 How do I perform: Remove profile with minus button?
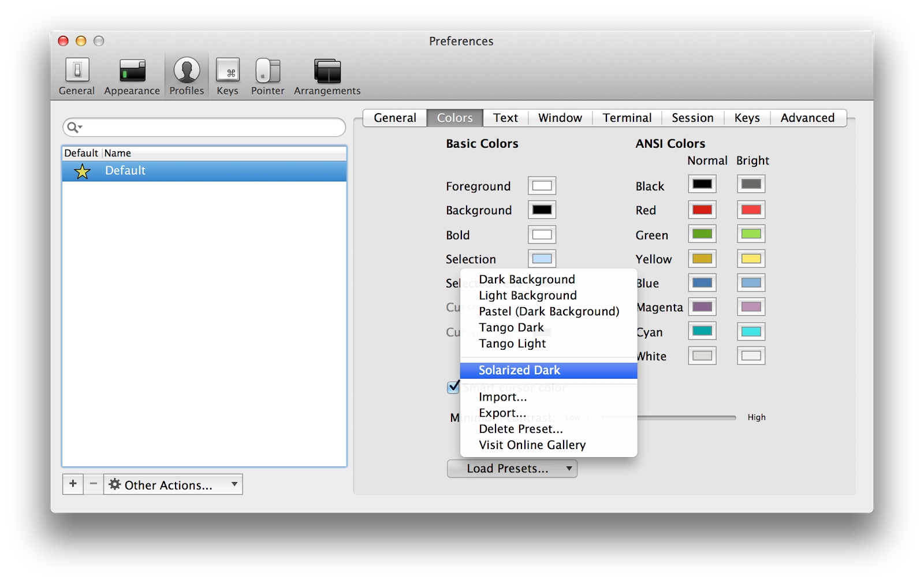pyautogui.click(x=94, y=484)
